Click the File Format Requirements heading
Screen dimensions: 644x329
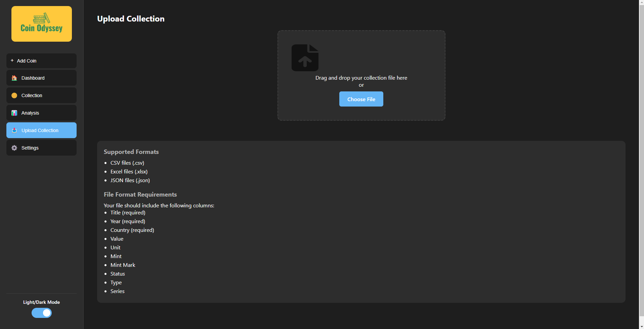point(140,195)
